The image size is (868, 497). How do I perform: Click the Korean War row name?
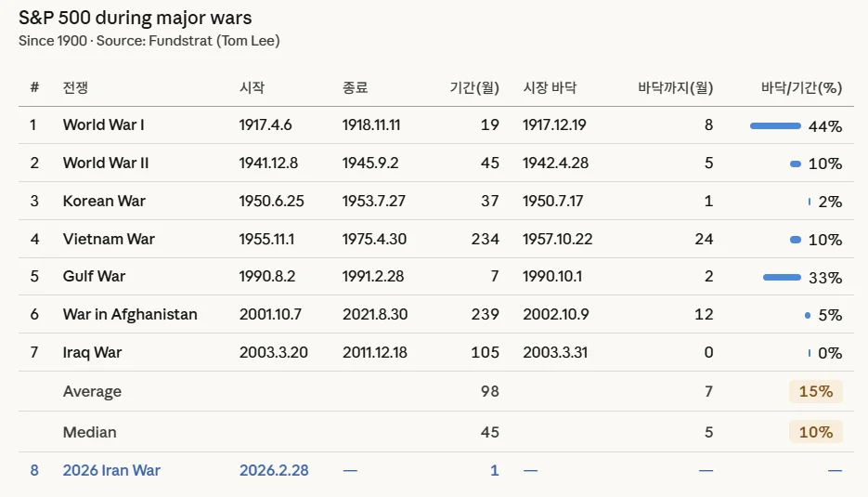pyautogui.click(x=104, y=201)
